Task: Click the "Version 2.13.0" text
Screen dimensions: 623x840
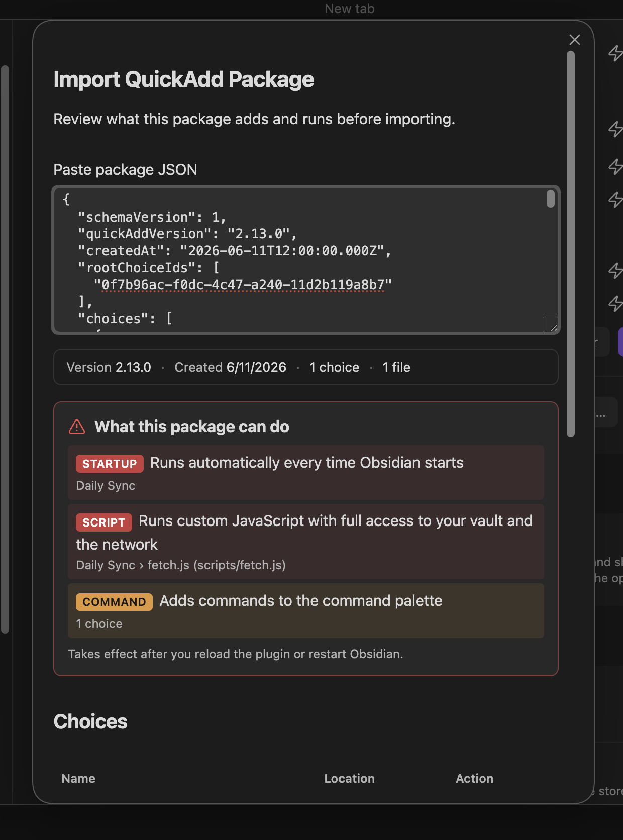Action: point(109,367)
